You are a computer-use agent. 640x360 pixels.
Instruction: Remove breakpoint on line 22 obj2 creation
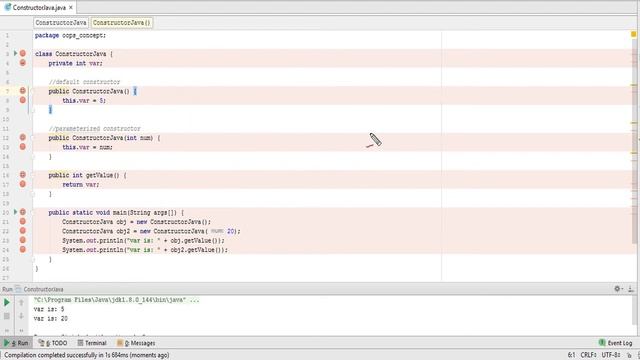coord(23,231)
